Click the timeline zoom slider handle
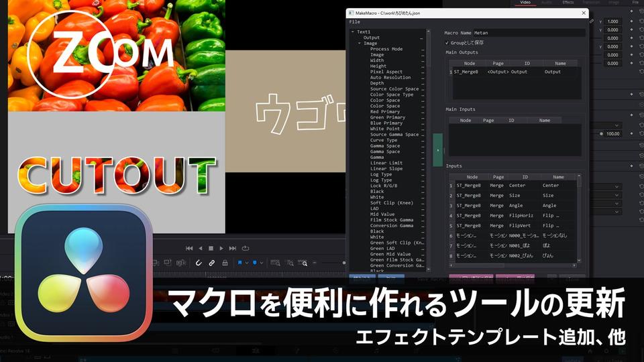The height and width of the screenshot is (362, 644). pos(343,263)
